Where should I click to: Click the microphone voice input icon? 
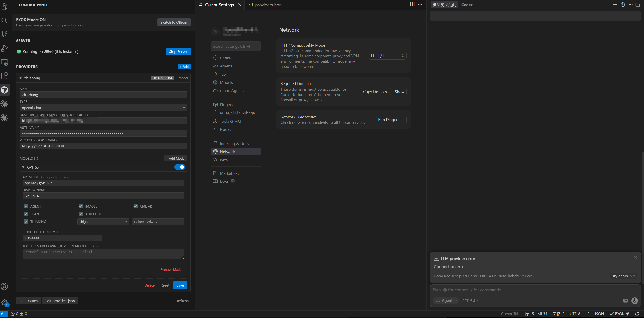[x=635, y=301]
